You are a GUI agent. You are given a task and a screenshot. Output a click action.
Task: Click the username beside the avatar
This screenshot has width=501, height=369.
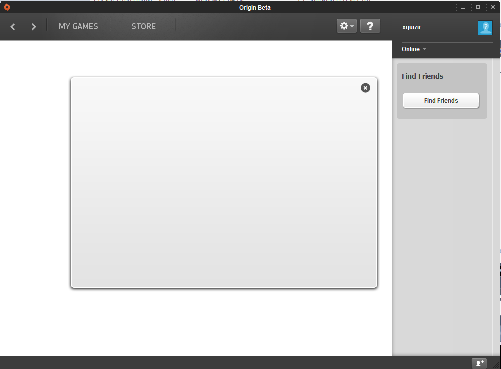click(411, 27)
